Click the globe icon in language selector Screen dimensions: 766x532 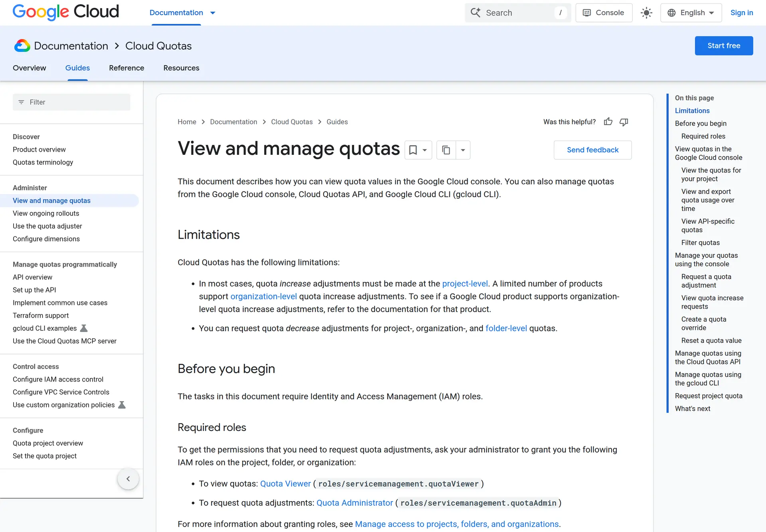point(671,13)
